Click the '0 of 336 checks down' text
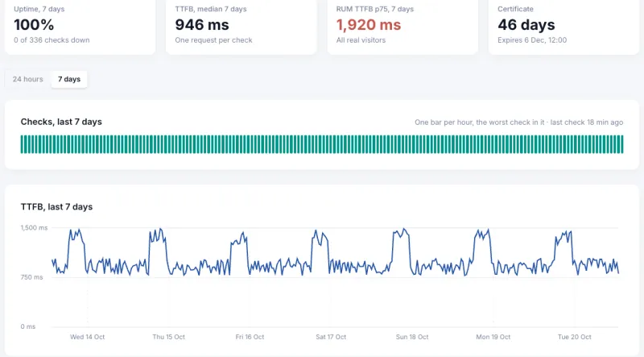 pos(52,40)
